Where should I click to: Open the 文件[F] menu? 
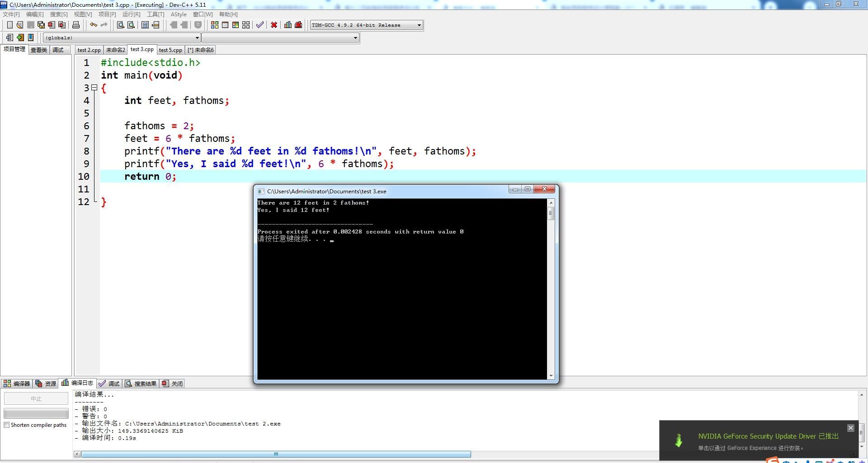point(11,14)
